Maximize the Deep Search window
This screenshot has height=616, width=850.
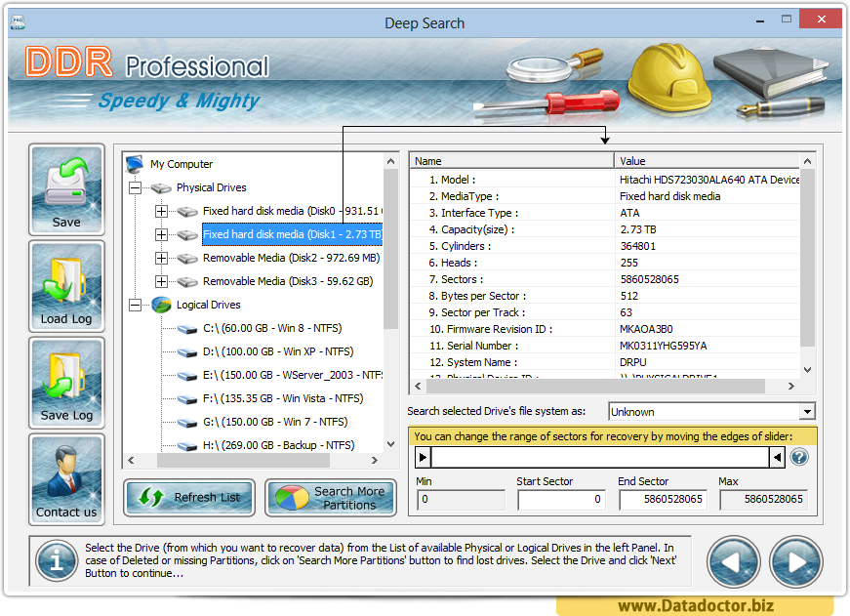pyautogui.click(x=787, y=20)
